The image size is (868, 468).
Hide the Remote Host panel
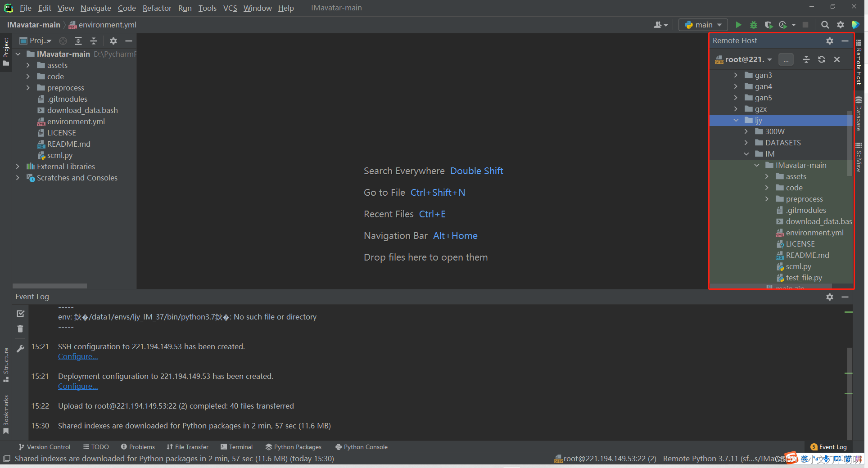[x=845, y=41]
